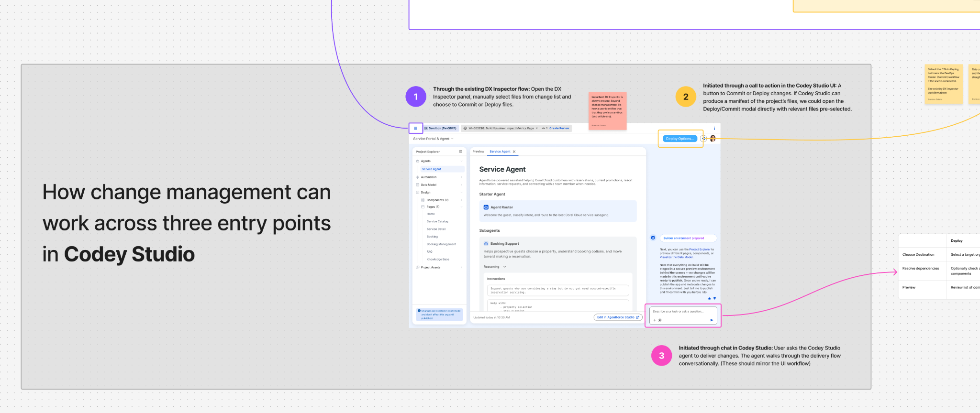Screen dimensions: 980x413
Task: Click the Sandbox (DevSBX1) environment badge
Action: [441, 128]
